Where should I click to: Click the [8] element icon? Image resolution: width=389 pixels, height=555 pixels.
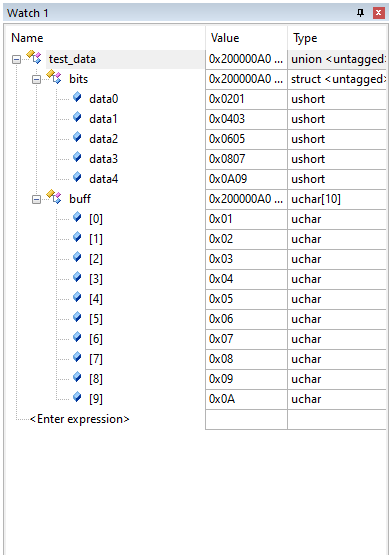[x=77, y=377]
